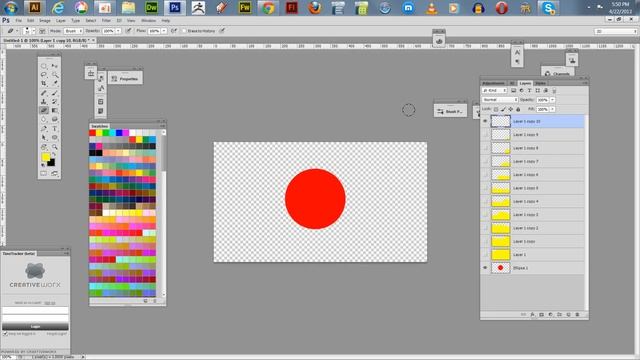Select the Zoom tool in the toolbox
The image size is (640, 360).
55,147
